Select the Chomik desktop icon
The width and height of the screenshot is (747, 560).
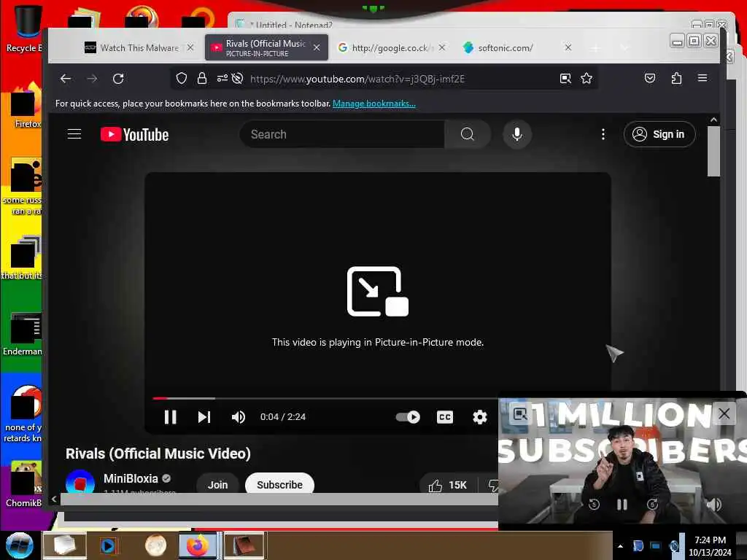[23, 485]
